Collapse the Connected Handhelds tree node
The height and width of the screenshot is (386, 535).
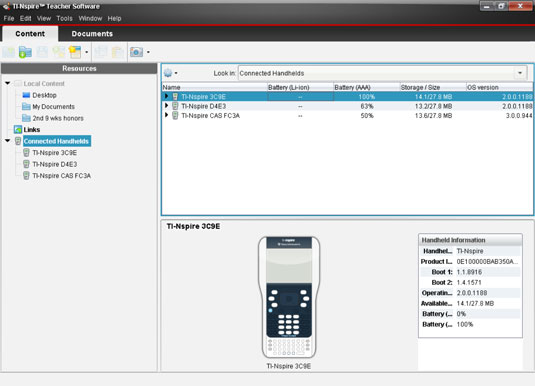(8, 141)
